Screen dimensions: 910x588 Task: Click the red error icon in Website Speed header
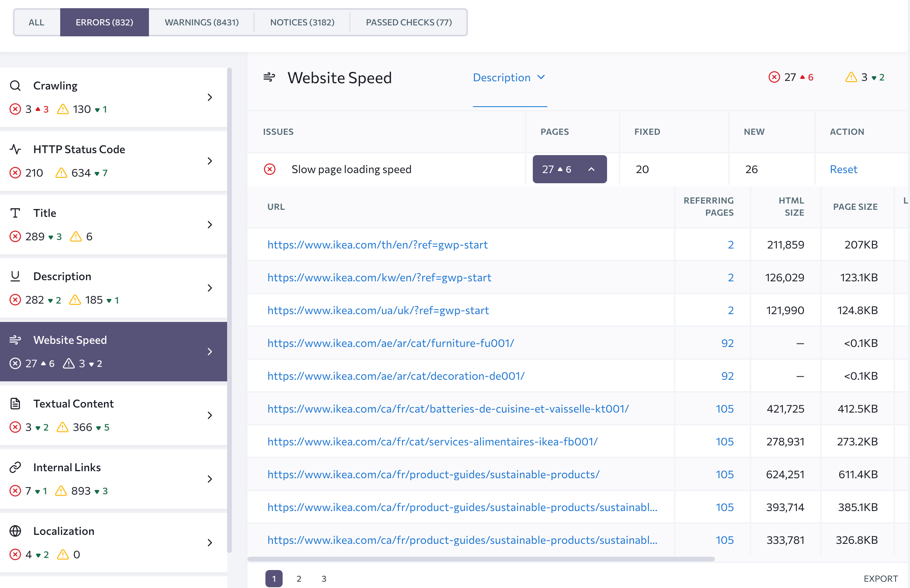(774, 77)
